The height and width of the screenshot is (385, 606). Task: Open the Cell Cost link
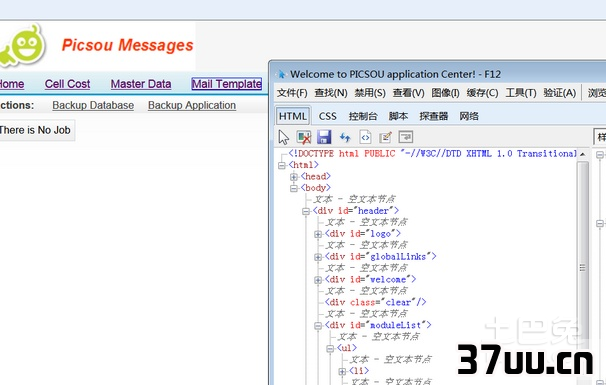[67, 84]
